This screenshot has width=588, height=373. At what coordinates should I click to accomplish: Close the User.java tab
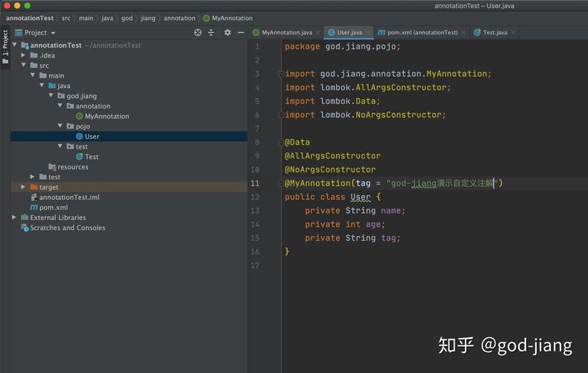(367, 33)
